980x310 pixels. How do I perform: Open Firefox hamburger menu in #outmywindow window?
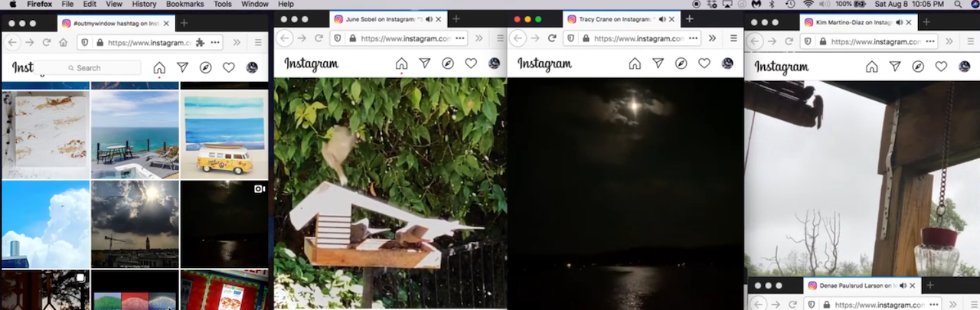point(257,43)
